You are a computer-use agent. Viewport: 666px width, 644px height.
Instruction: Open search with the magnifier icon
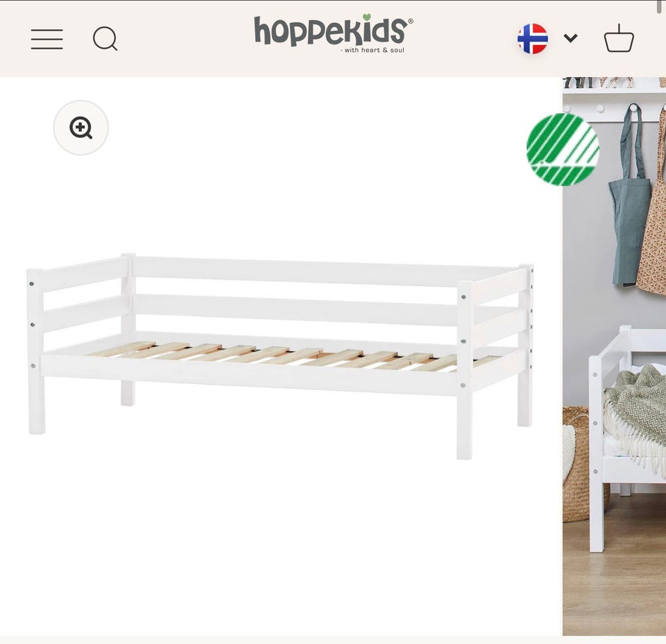tap(105, 39)
